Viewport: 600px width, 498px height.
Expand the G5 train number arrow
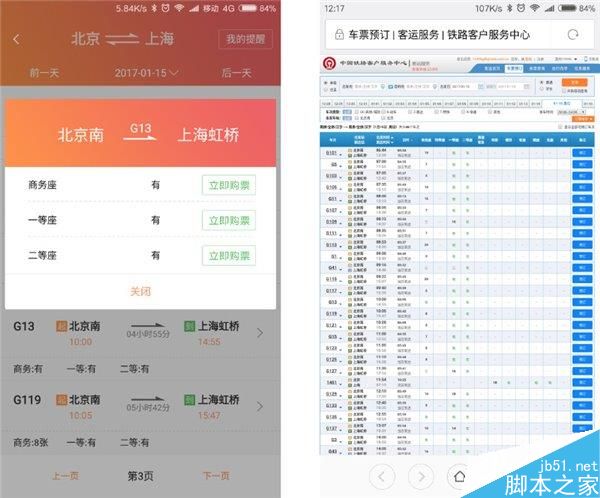click(341, 165)
